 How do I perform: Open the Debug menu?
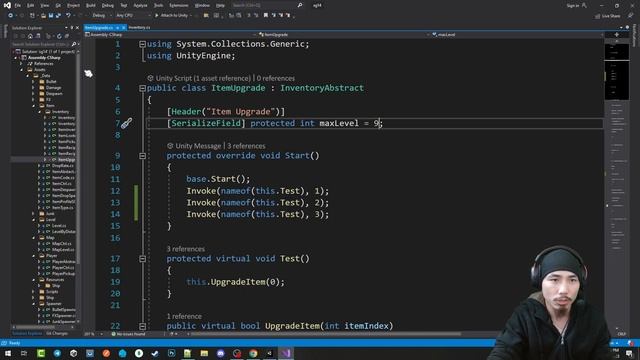(108, 5)
